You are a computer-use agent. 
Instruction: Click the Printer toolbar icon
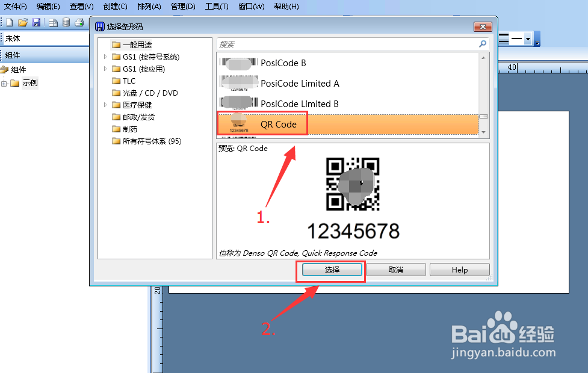(79, 22)
